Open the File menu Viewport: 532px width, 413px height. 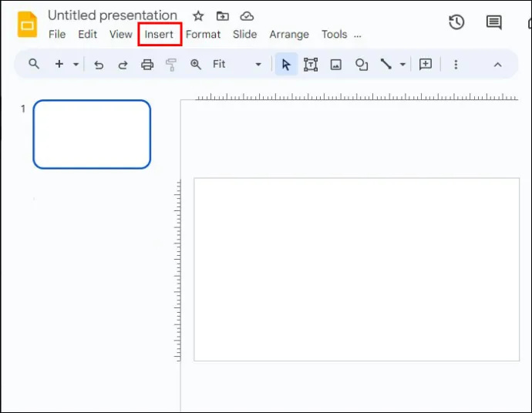[x=57, y=34]
